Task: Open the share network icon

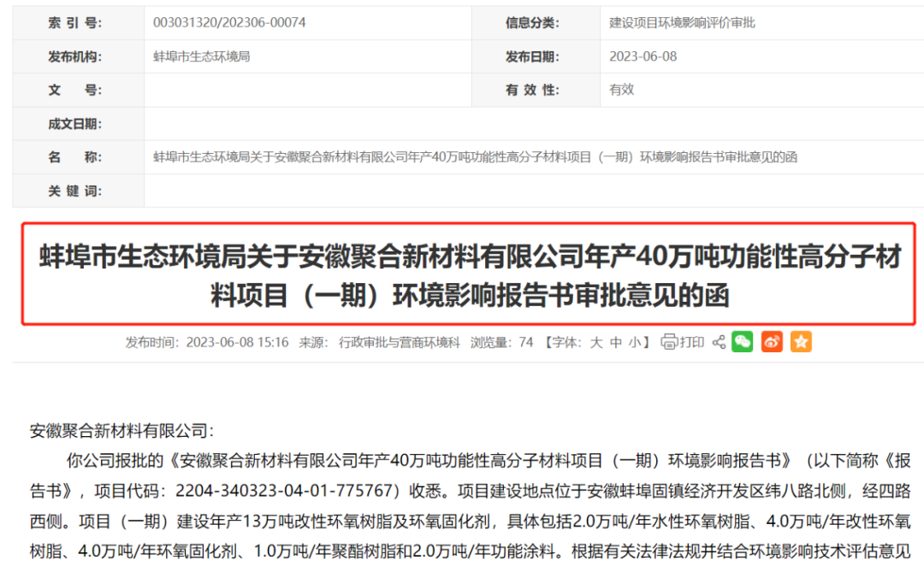Action: pyautogui.click(x=719, y=342)
